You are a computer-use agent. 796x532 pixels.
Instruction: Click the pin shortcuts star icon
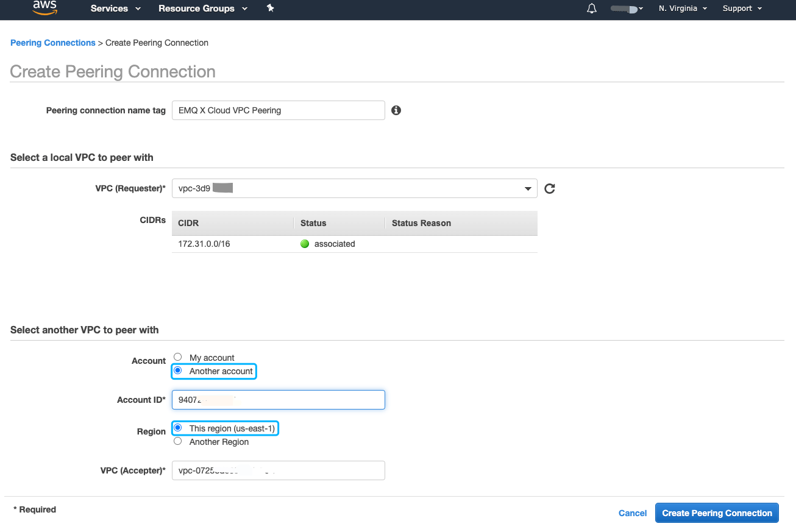tap(270, 9)
